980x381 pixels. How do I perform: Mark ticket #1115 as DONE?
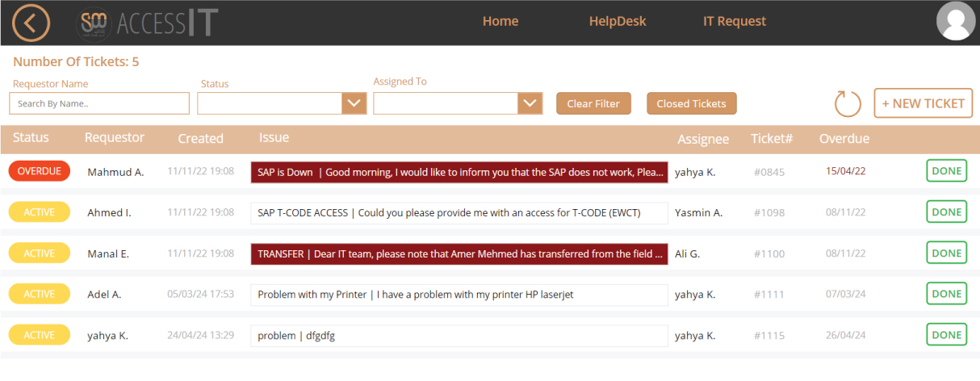(946, 334)
